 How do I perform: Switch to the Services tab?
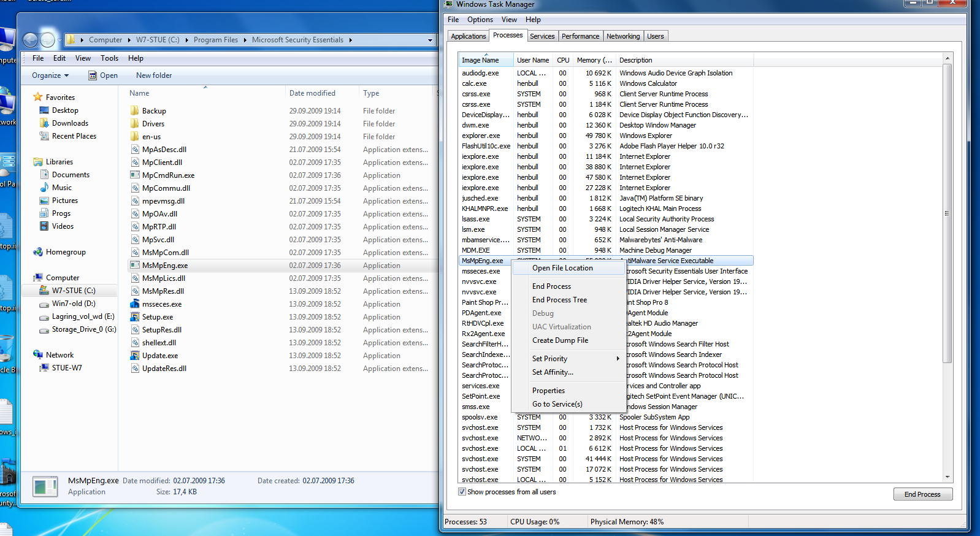tap(542, 36)
